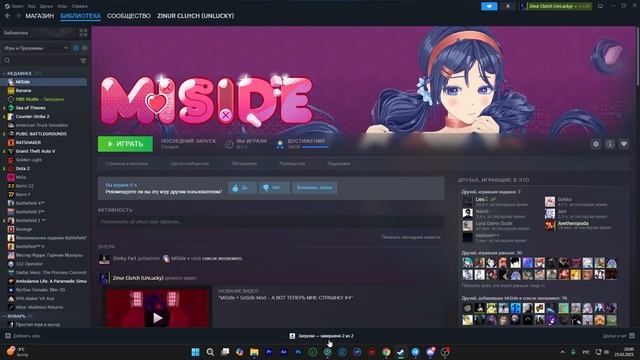
Task: Open the Обсуждения discussions link
Action: click(244, 164)
